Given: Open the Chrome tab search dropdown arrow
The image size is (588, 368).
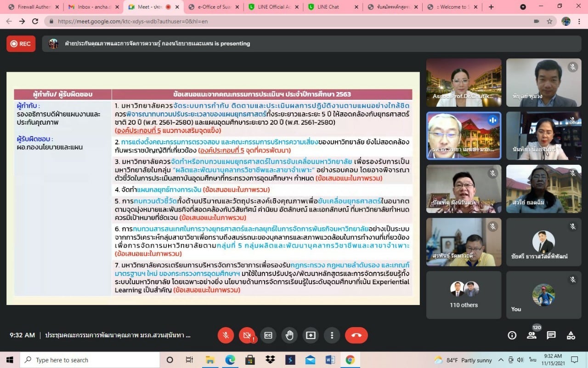Looking at the screenshot, I should pos(523,7).
